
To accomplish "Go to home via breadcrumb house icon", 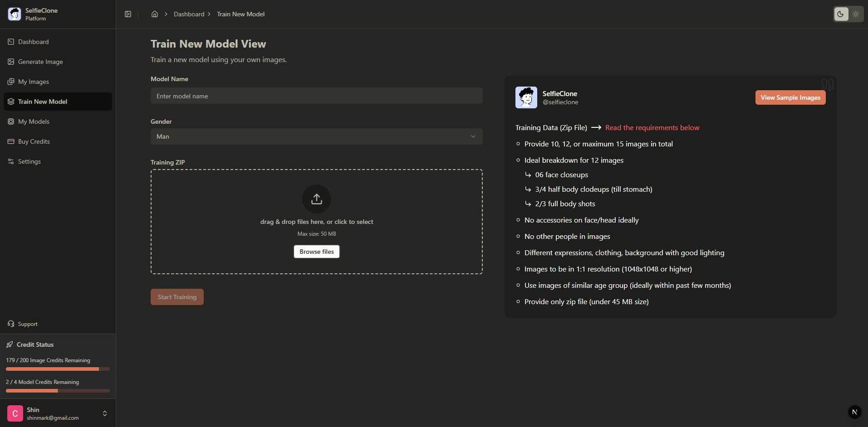I will 155,14.
